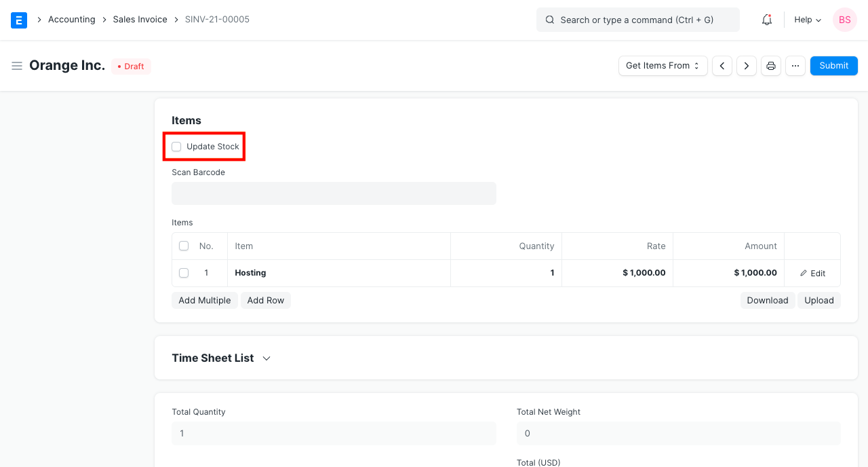
Task: Expand the Time Sheet List section
Action: (x=266, y=358)
